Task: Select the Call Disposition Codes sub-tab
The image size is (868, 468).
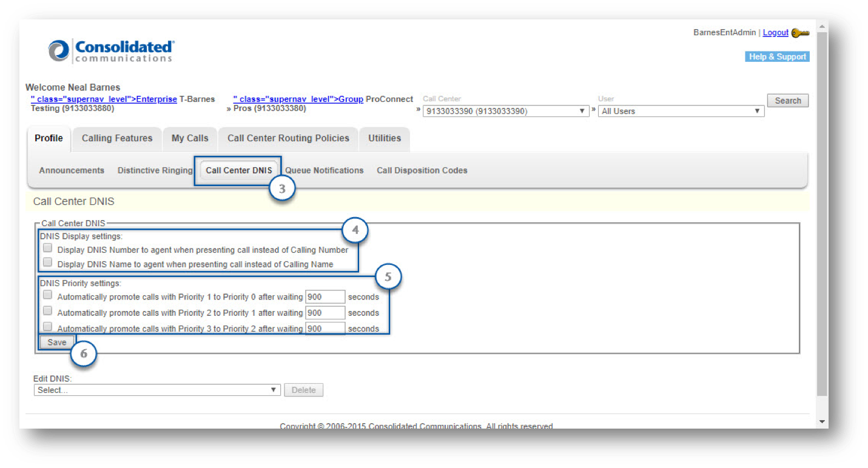Action: click(422, 170)
